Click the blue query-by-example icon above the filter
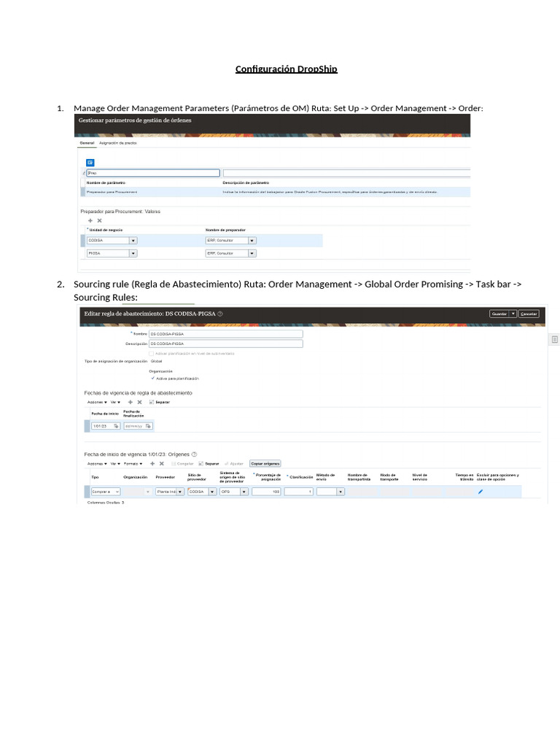 pos(90,163)
